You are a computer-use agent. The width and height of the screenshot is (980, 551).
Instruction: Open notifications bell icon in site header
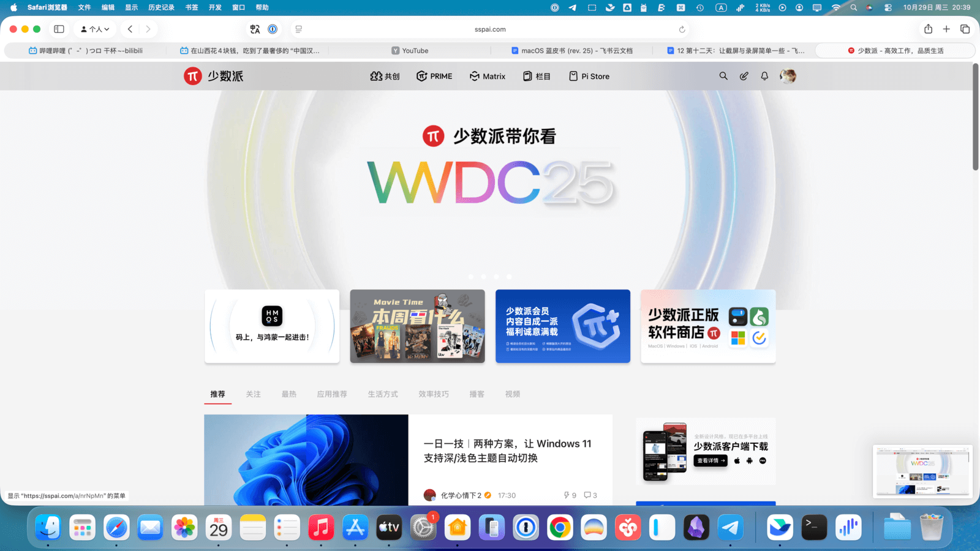(764, 76)
